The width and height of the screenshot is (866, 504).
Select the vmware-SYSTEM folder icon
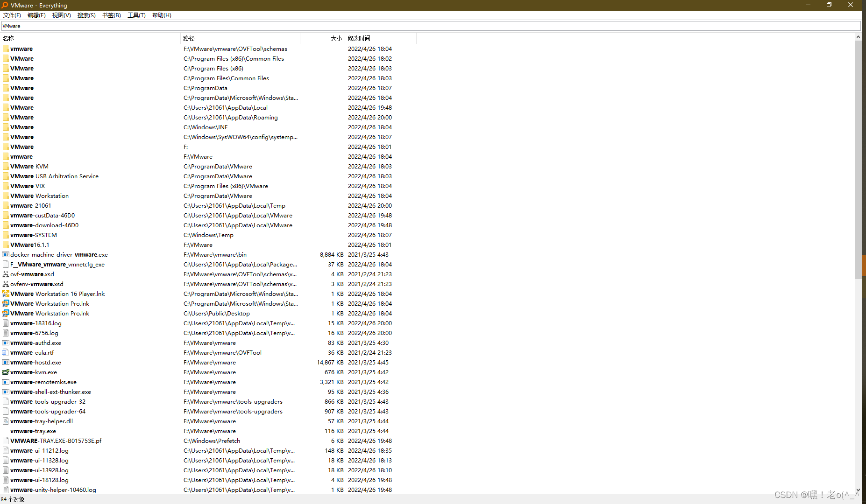pyautogui.click(x=6, y=235)
